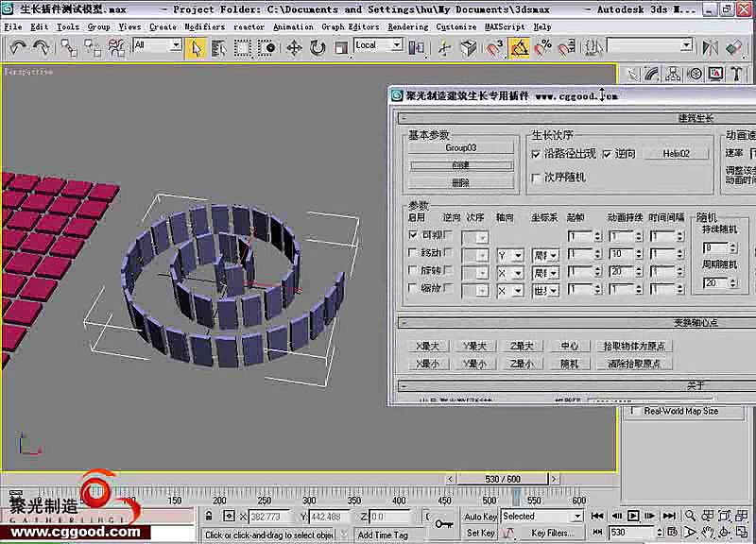
Task: Click the Select Object arrow tool
Action: (198, 48)
